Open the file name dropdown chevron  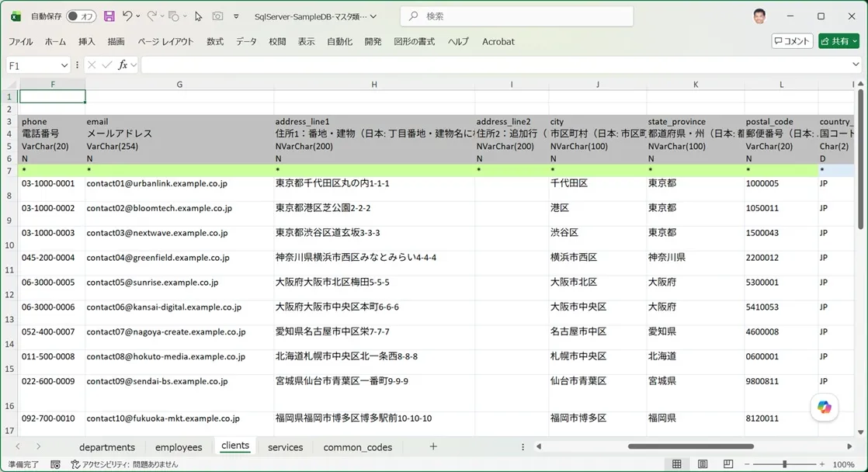(x=373, y=16)
